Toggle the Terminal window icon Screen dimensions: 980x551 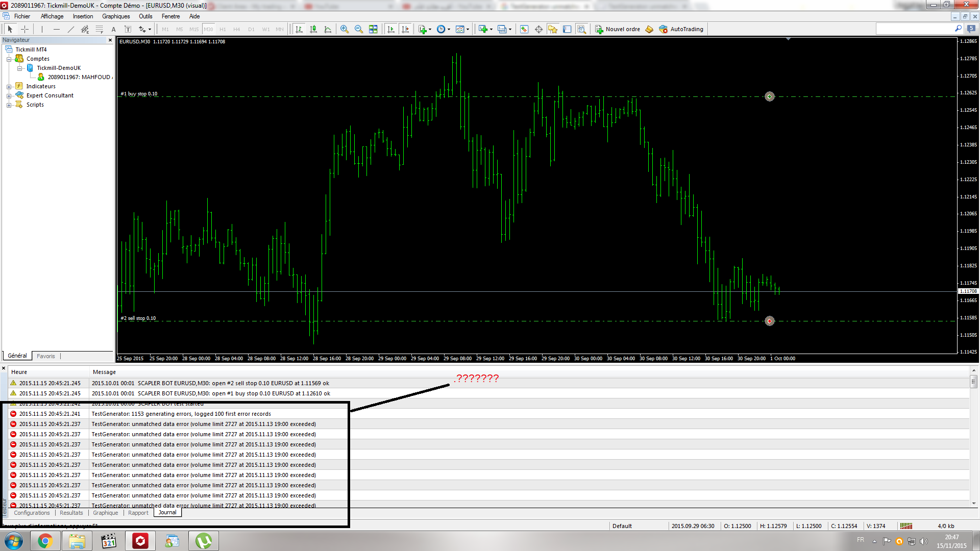(567, 29)
